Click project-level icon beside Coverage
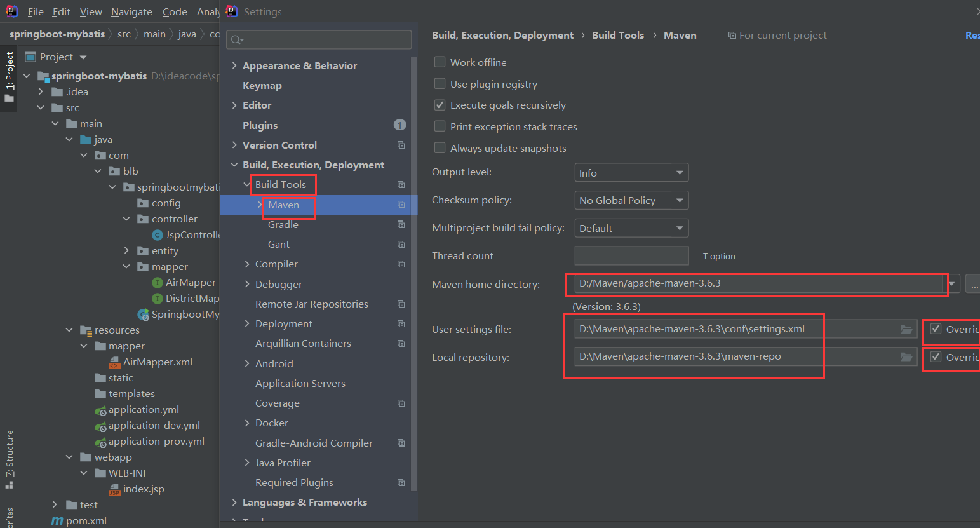Viewport: 980px width, 528px height. pos(401,403)
